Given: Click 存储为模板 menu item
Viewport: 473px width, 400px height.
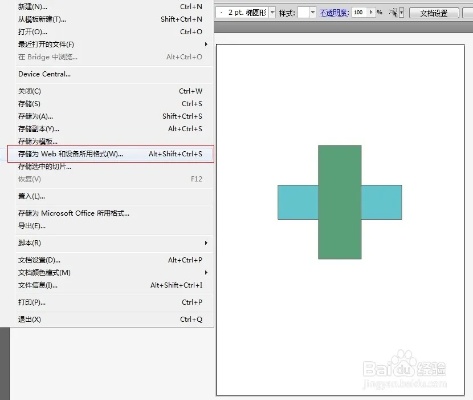Looking at the screenshot, I should pyautogui.click(x=110, y=141).
